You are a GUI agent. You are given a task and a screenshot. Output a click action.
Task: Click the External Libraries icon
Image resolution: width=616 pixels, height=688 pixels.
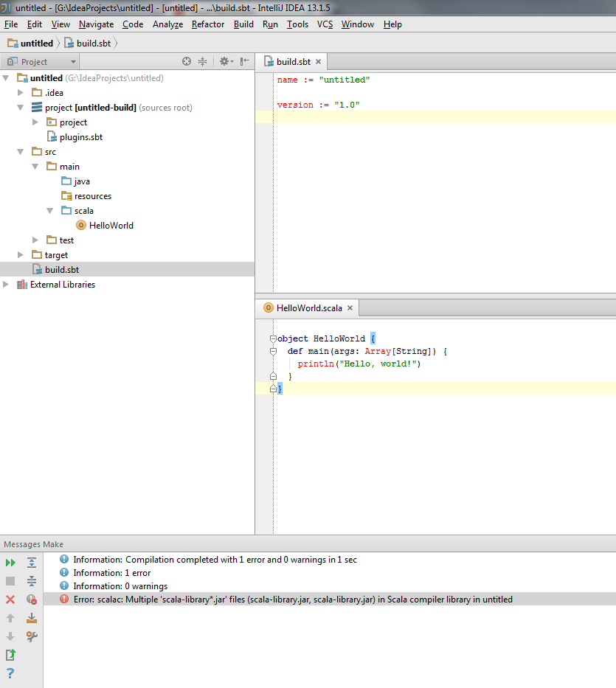tap(22, 285)
